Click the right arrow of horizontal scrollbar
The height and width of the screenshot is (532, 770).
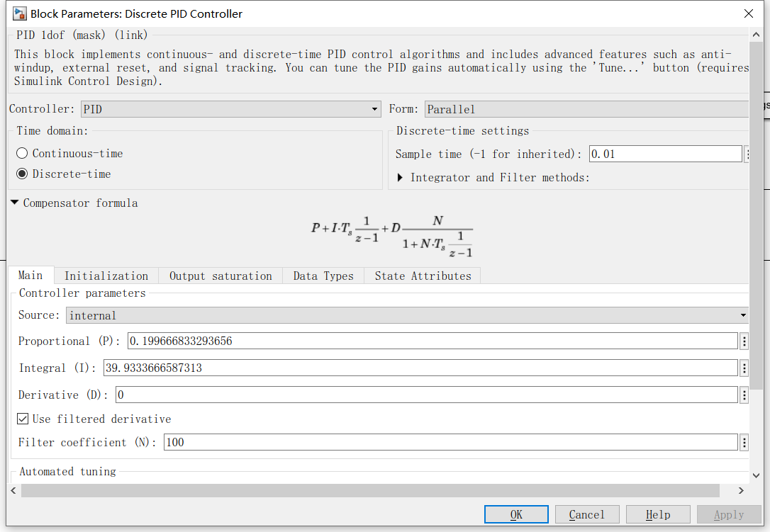point(741,491)
